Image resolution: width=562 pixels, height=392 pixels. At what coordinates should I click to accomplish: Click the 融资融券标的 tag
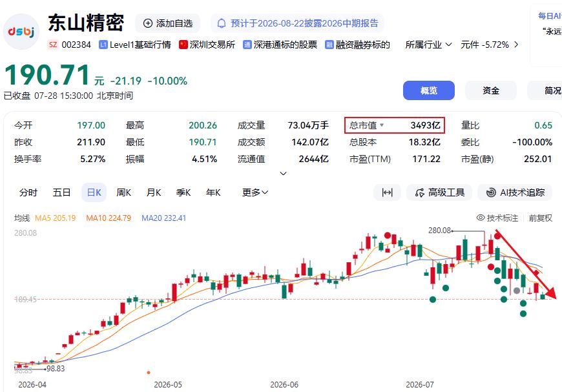click(x=357, y=45)
